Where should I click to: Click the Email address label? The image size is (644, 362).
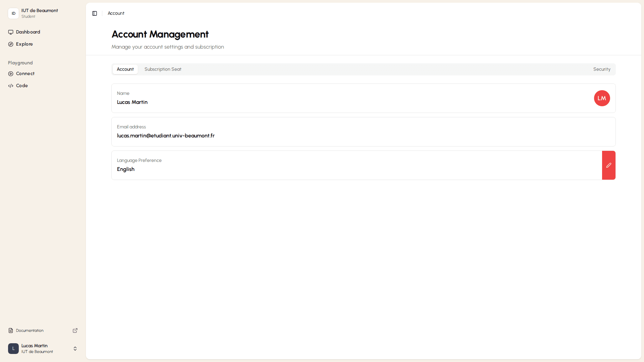131,127
